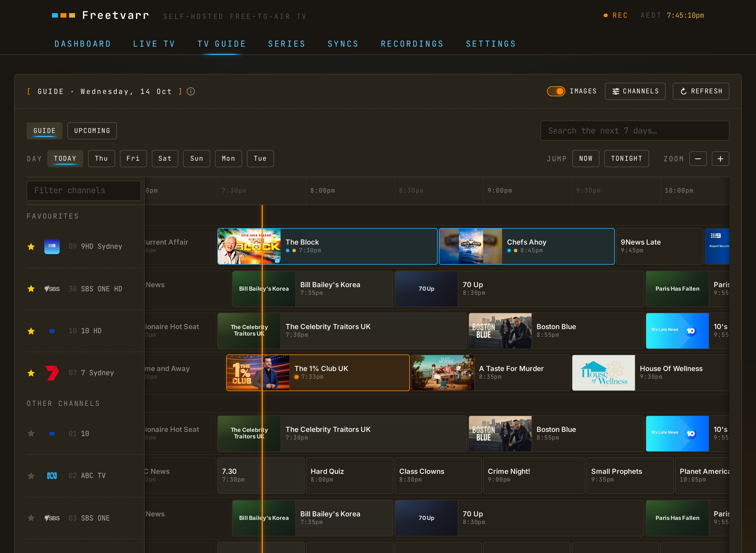
Task: Select Tue in the day selector
Action: pos(260,159)
